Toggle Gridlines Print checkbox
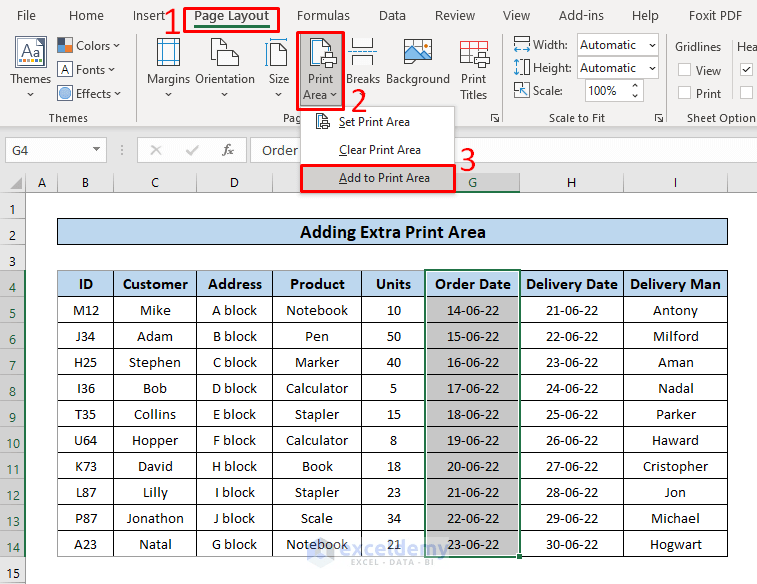 pos(684,93)
